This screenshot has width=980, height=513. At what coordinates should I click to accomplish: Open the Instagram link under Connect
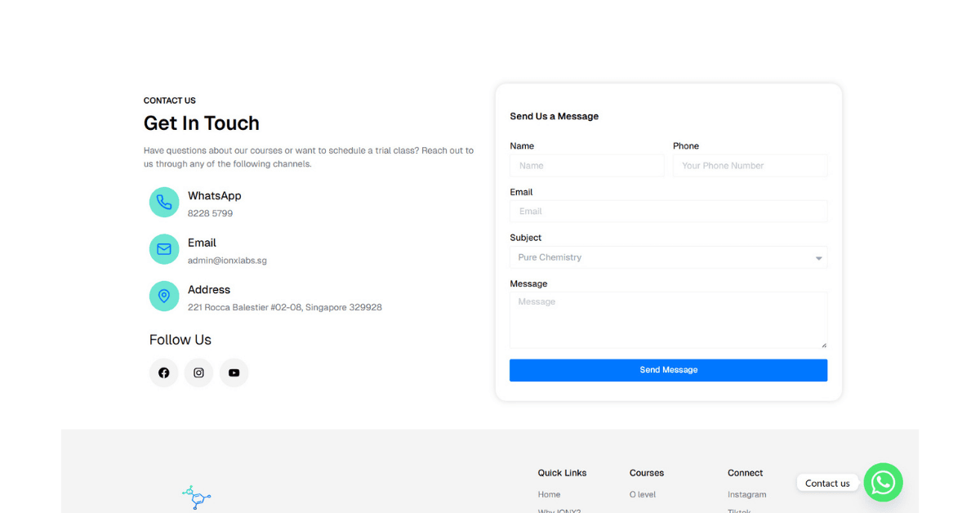point(746,494)
